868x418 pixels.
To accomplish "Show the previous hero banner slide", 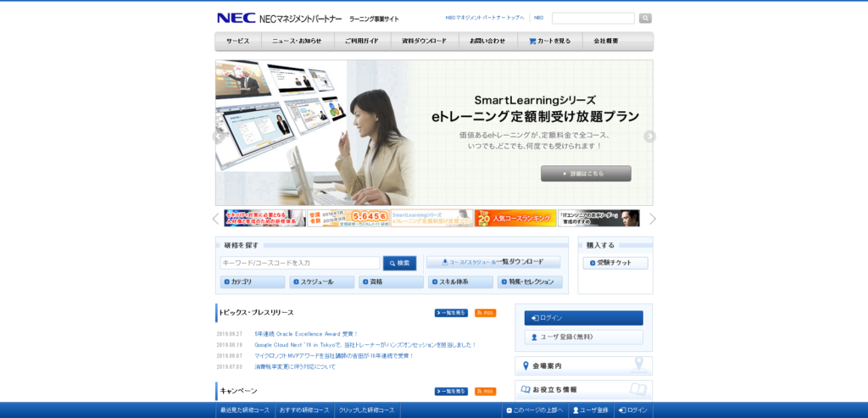I will (x=218, y=137).
